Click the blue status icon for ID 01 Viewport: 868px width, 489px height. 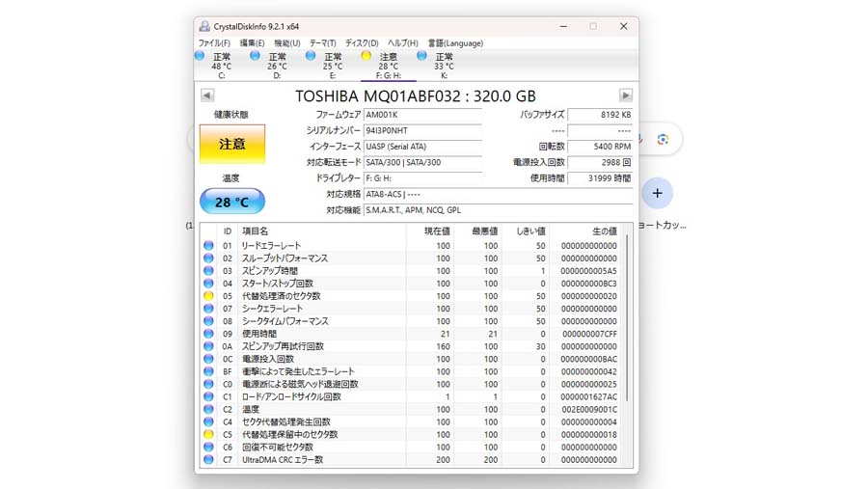(208, 245)
